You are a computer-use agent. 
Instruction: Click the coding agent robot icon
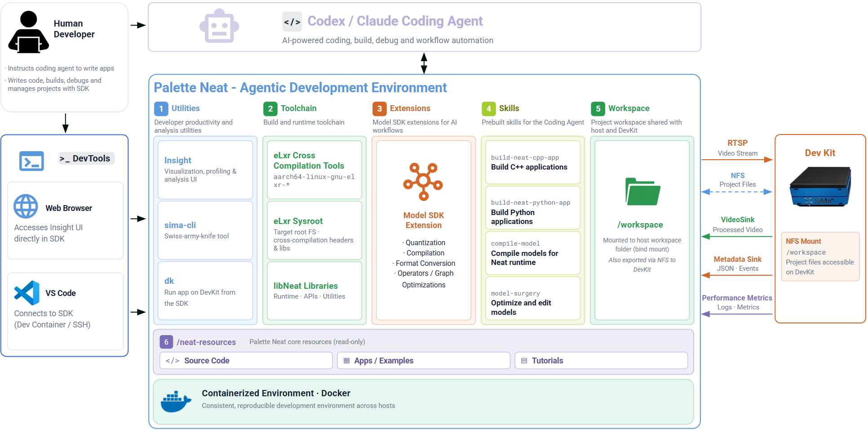coord(219,26)
